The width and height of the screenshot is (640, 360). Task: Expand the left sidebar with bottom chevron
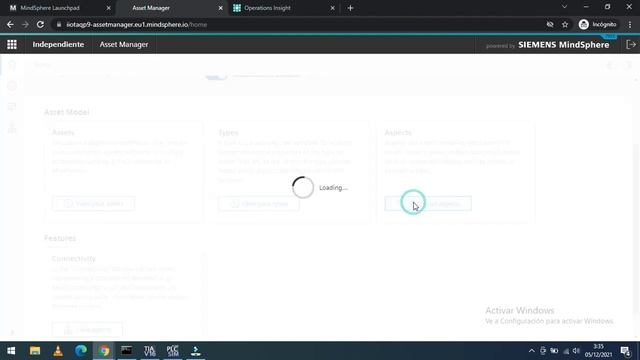[x=12, y=332]
